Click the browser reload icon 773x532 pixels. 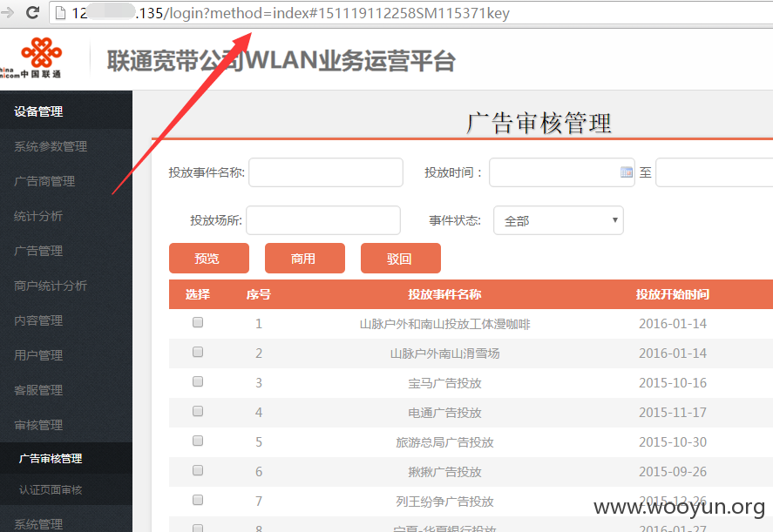(32, 12)
